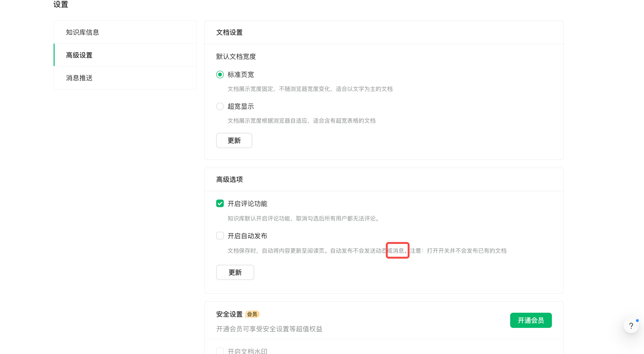Click the 安全设置 section title
644x354 pixels.
pos(229,314)
